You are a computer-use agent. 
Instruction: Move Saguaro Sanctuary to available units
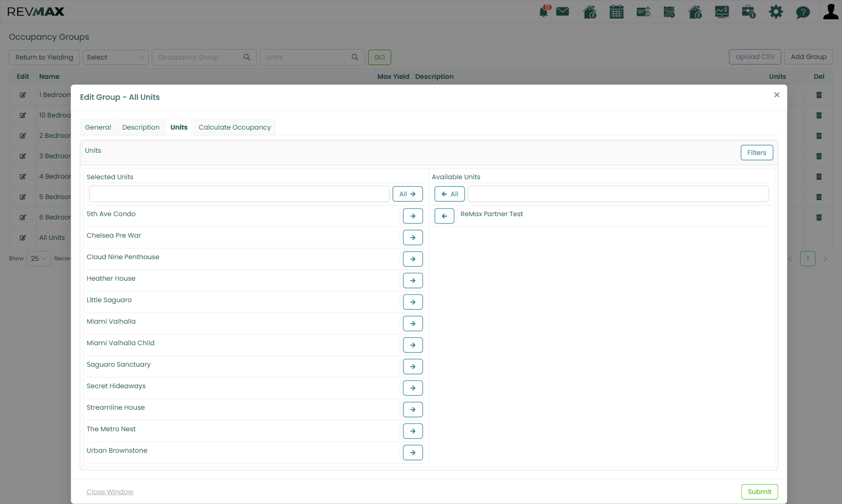[x=413, y=367]
